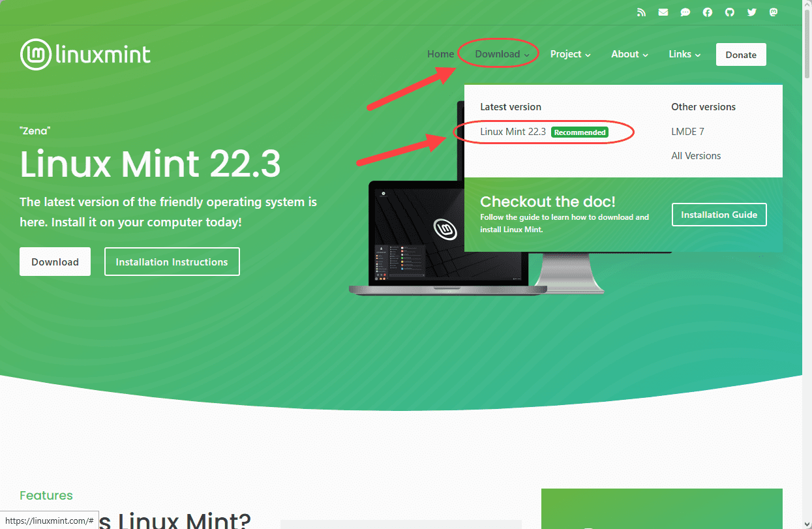Viewport: 812px width, 529px height.
Task: Click the "Linux Mint 22.3" headline
Action: [x=151, y=163]
